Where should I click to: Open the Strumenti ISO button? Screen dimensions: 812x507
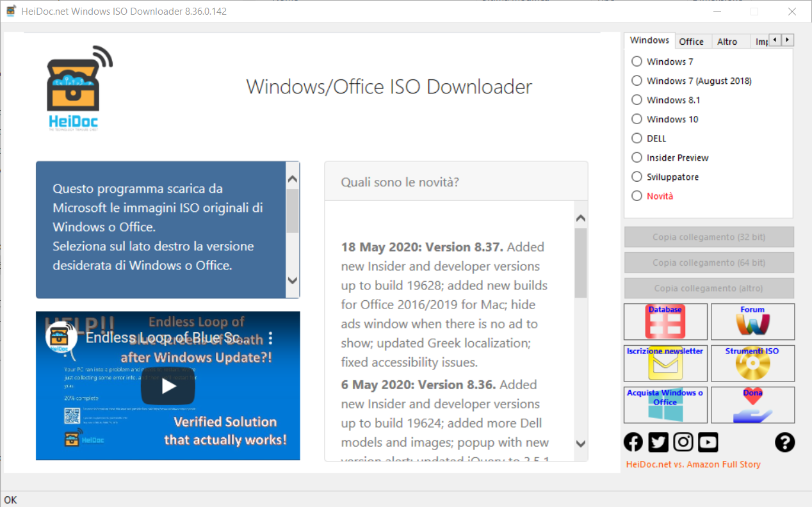tap(752, 363)
